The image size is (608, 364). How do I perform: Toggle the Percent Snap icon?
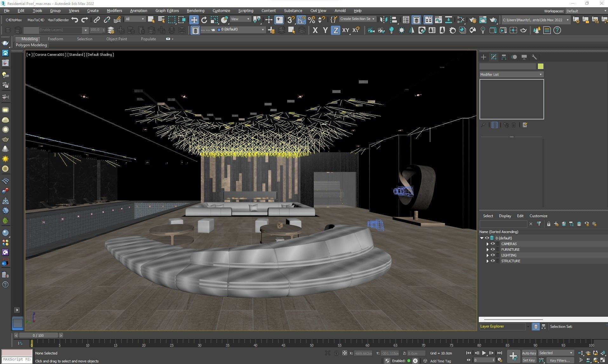click(311, 20)
